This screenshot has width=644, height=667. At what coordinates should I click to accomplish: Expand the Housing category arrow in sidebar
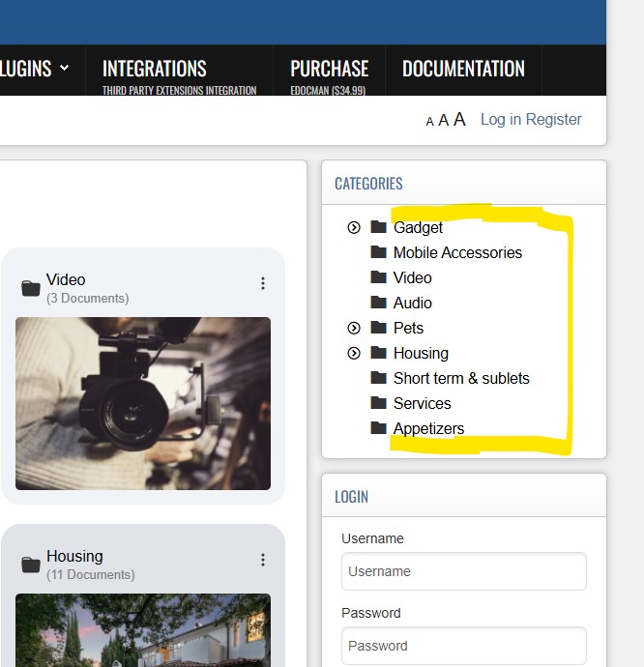354,353
